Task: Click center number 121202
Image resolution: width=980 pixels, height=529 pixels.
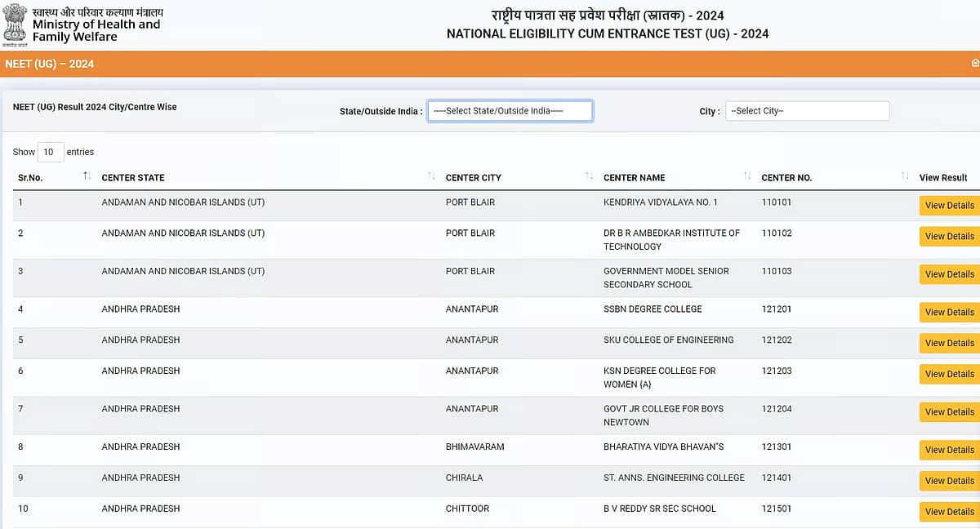Action: pos(777,340)
